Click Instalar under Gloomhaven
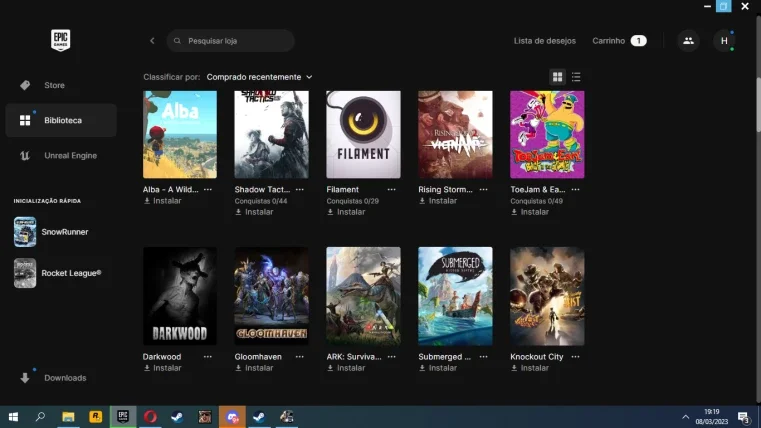Viewport: 761px width, 428px height. [x=254, y=368]
